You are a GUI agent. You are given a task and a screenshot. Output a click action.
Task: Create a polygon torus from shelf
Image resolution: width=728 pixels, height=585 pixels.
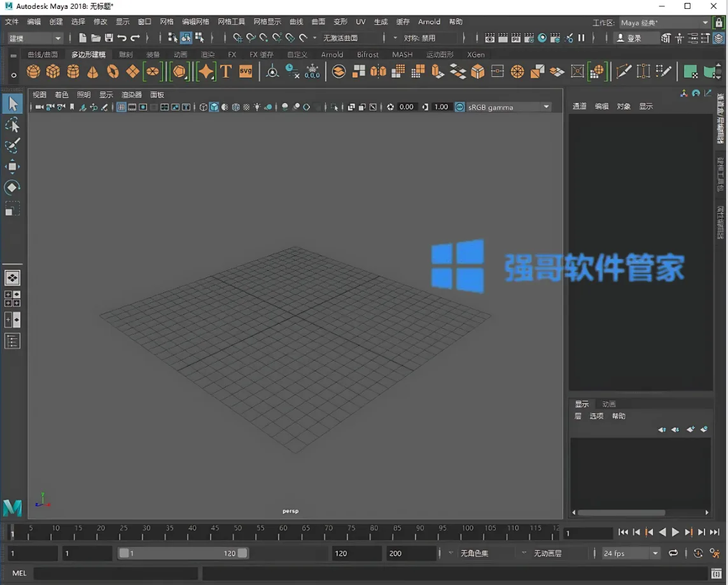tap(113, 71)
